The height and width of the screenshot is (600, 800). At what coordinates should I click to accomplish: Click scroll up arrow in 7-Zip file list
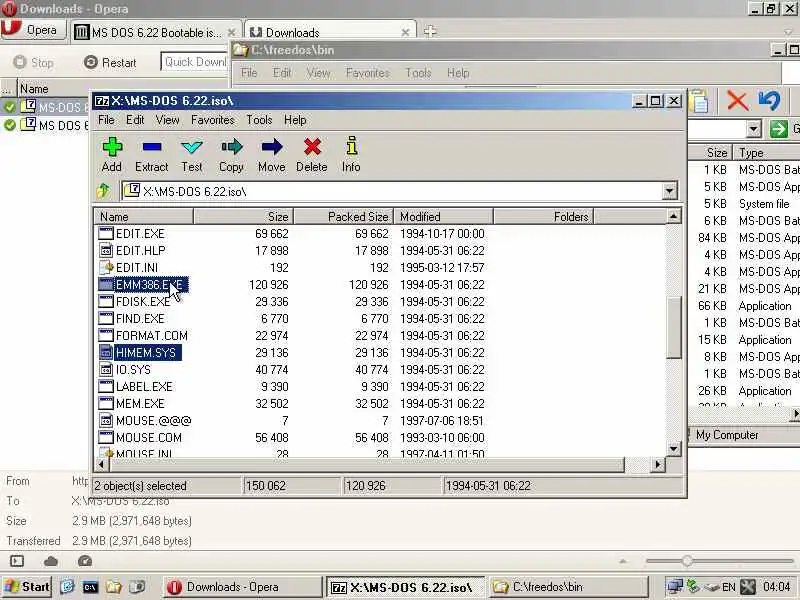tap(673, 216)
